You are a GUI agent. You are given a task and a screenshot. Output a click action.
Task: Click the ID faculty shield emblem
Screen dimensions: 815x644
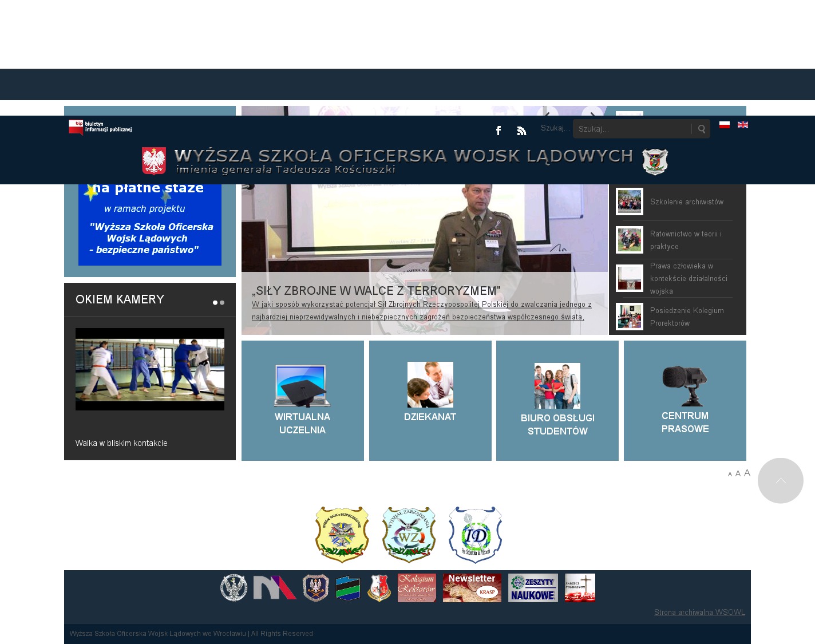475,535
